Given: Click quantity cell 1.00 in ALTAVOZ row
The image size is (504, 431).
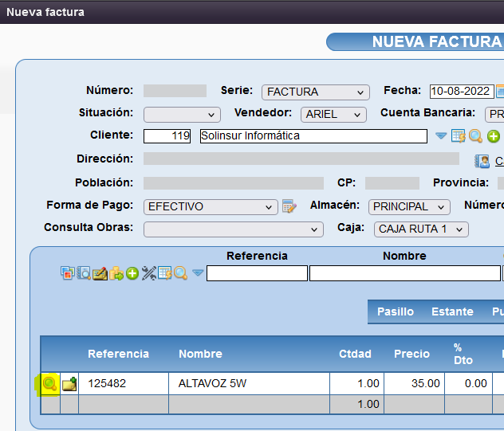Looking at the screenshot, I should pos(356,383).
